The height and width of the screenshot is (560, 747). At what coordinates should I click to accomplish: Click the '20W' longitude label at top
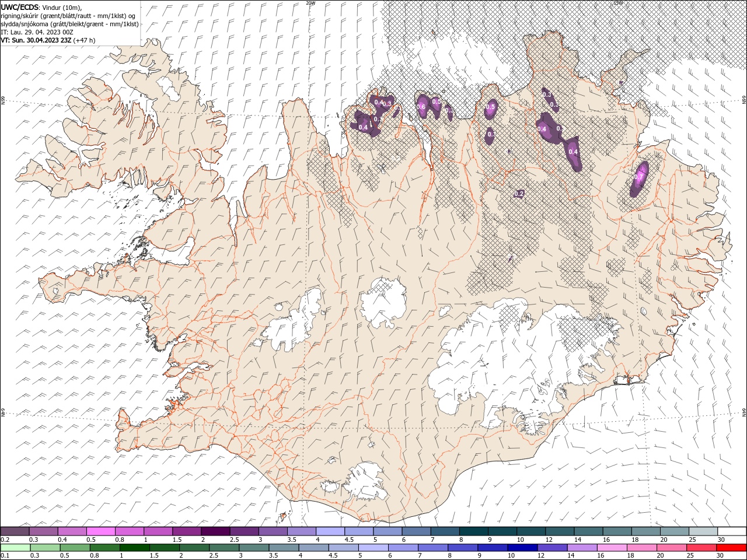point(310,3)
